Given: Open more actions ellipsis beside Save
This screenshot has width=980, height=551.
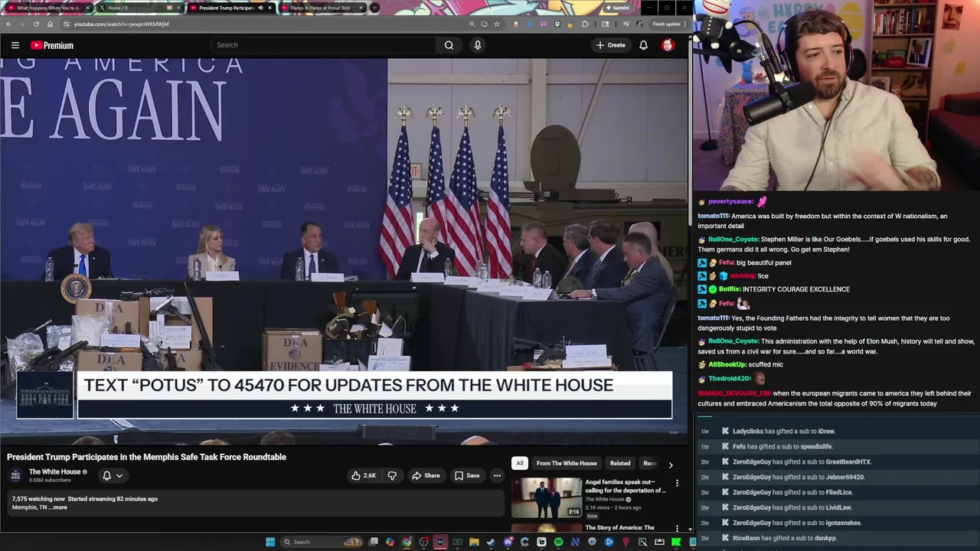Looking at the screenshot, I should pyautogui.click(x=497, y=475).
